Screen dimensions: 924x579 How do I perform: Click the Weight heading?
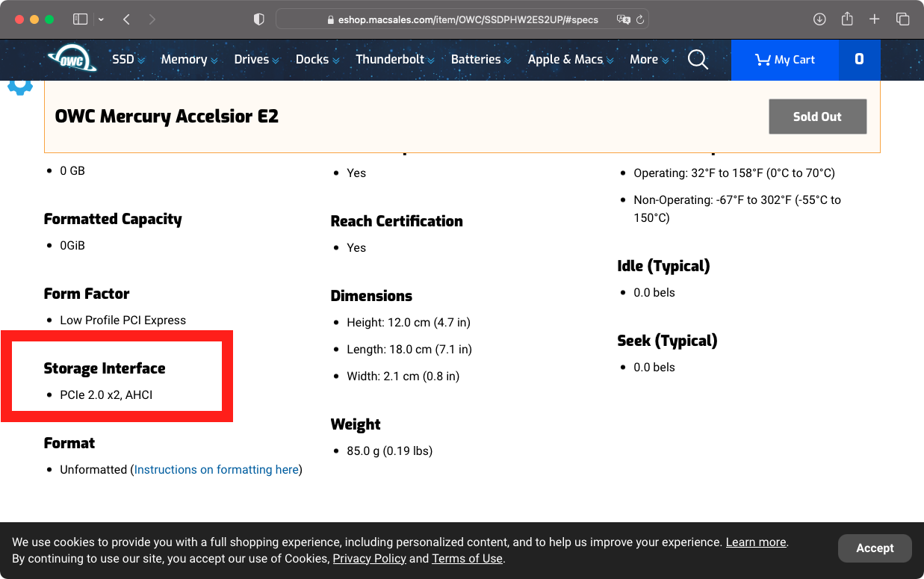(356, 424)
